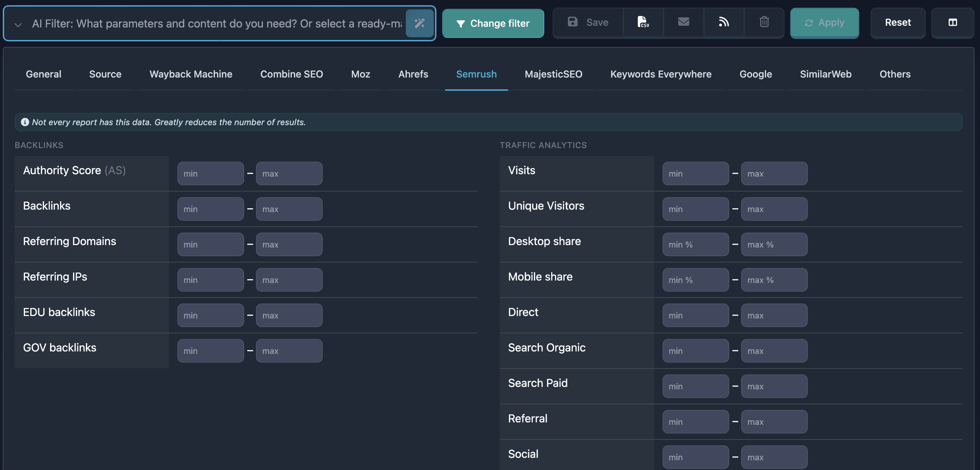
Task: Click Unique Visitors max field
Action: click(774, 209)
